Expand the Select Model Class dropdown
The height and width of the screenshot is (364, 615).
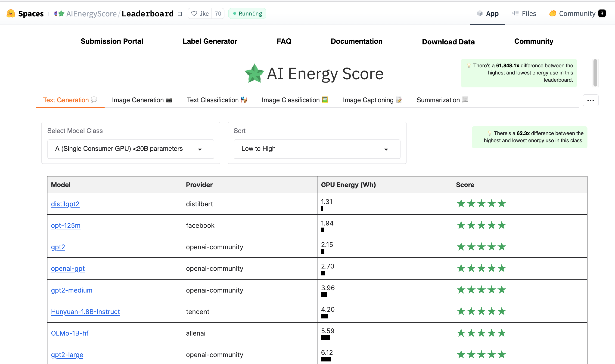[130, 149]
